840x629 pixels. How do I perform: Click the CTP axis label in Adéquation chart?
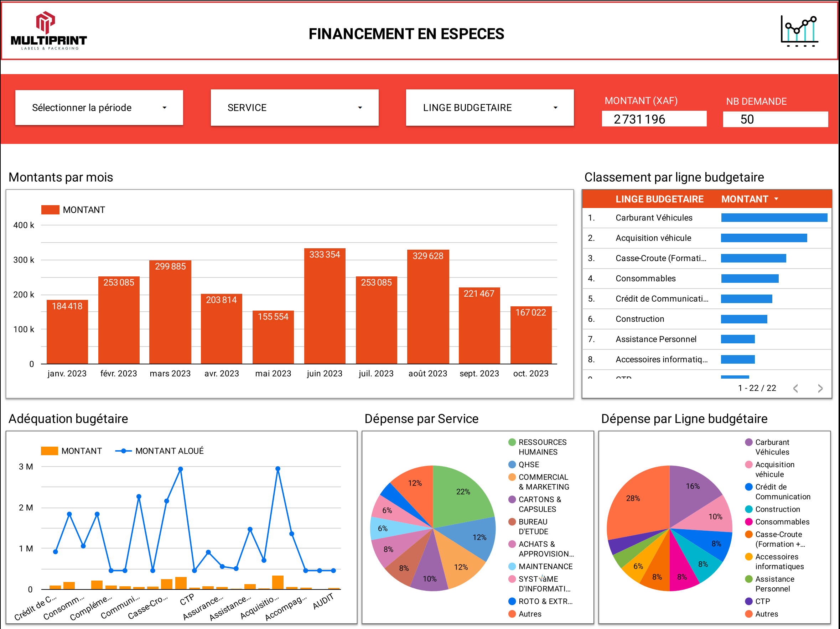pos(187,599)
